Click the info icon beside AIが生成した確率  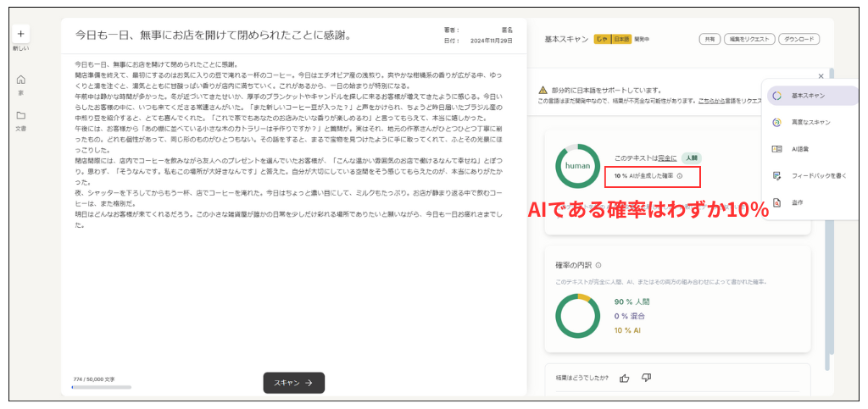coord(679,176)
